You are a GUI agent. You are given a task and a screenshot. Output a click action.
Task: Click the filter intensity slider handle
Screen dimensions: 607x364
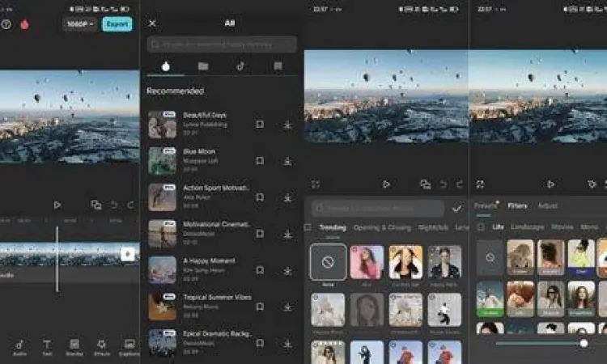(x=584, y=343)
